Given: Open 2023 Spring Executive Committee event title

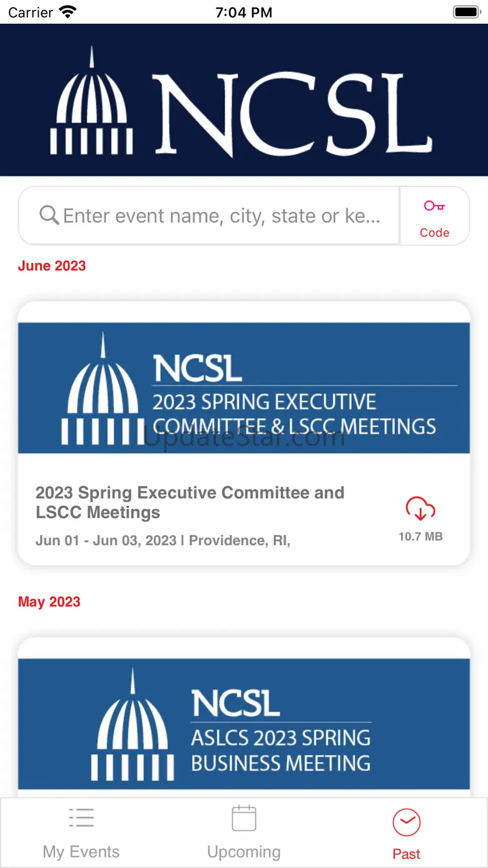Looking at the screenshot, I should (190, 503).
